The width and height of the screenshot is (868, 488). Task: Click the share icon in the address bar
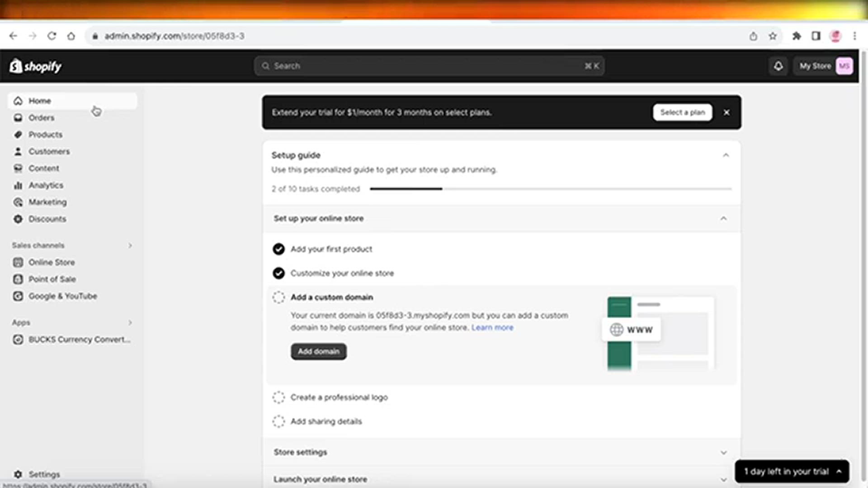753,36
